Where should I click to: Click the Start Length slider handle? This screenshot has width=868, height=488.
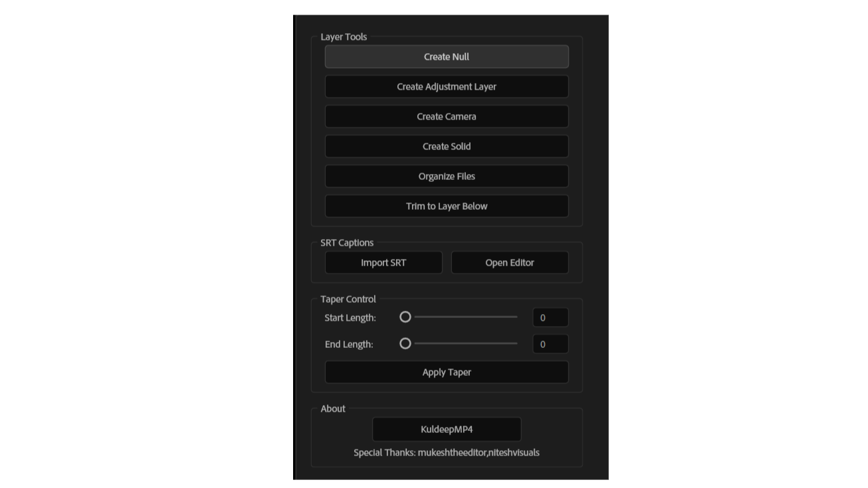click(405, 317)
